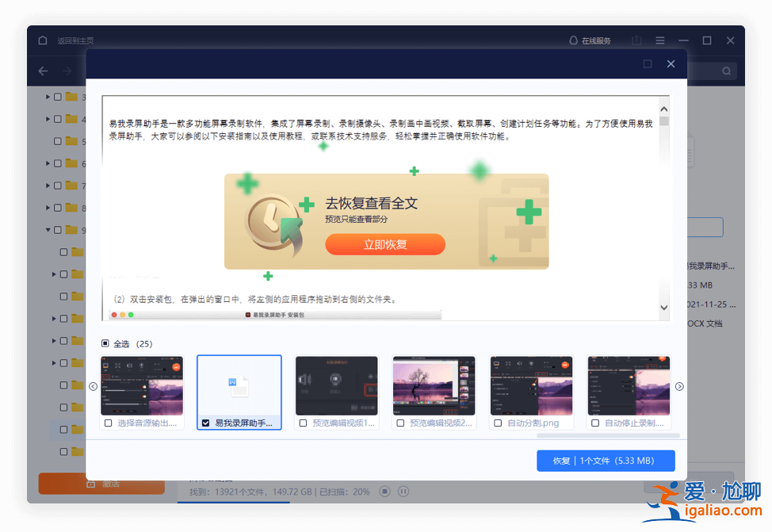Click the blue scan progress bar

click(234, 503)
